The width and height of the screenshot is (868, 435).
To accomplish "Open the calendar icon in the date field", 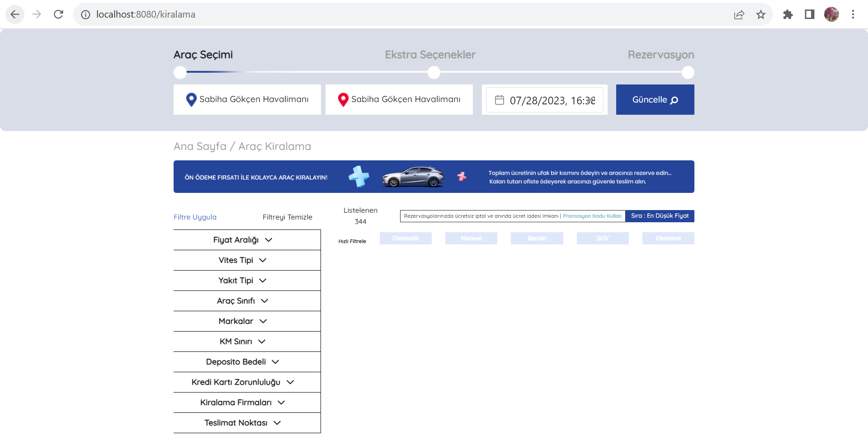I will 499,99.
